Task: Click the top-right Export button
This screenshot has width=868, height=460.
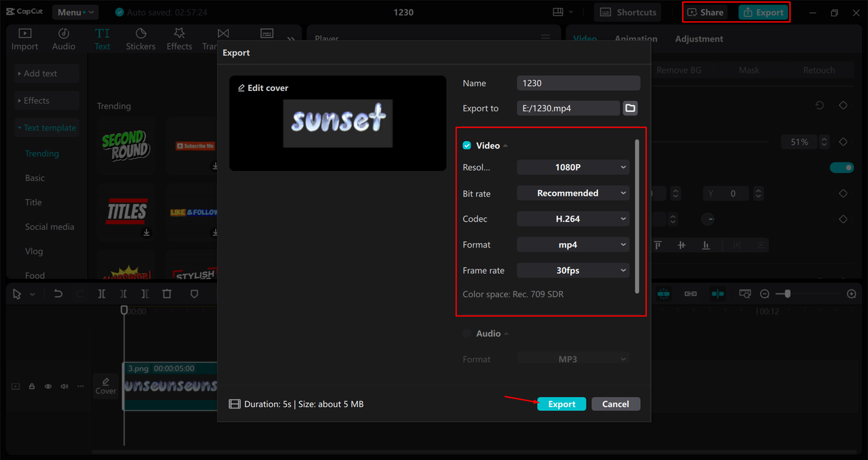Action: point(763,12)
